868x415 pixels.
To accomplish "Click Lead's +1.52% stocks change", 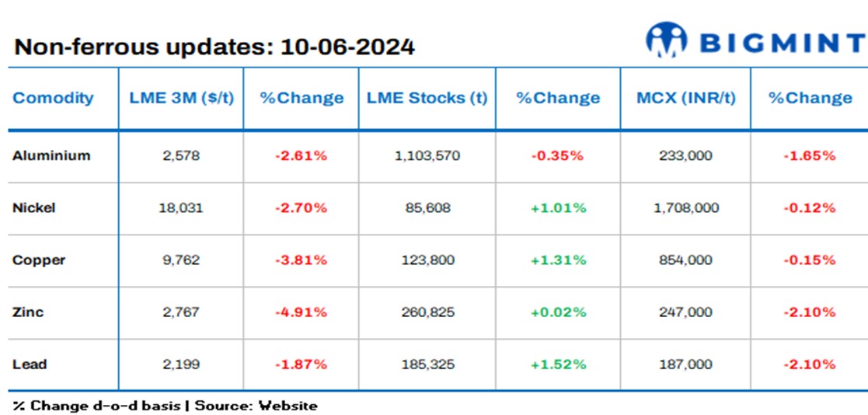I will click(558, 364).
